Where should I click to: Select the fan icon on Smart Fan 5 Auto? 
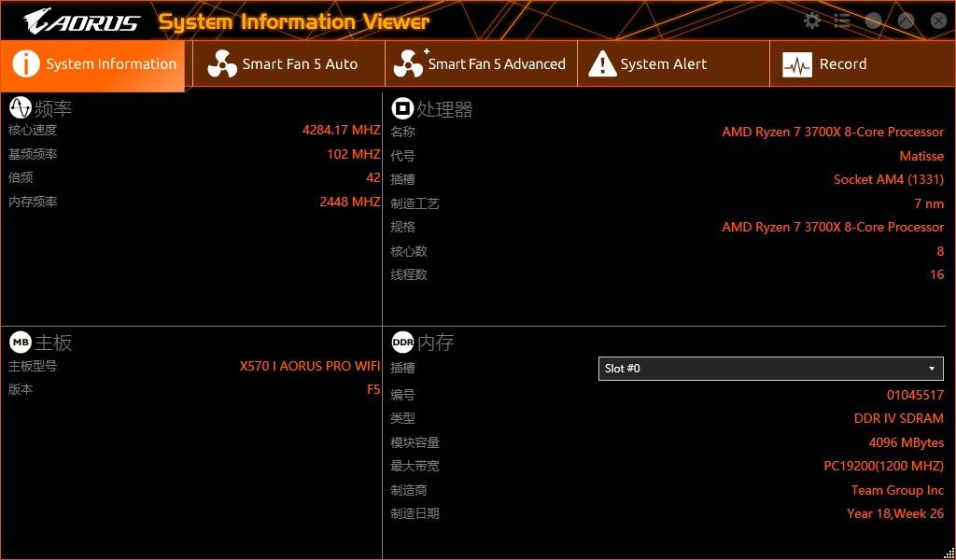click(221, 63)
